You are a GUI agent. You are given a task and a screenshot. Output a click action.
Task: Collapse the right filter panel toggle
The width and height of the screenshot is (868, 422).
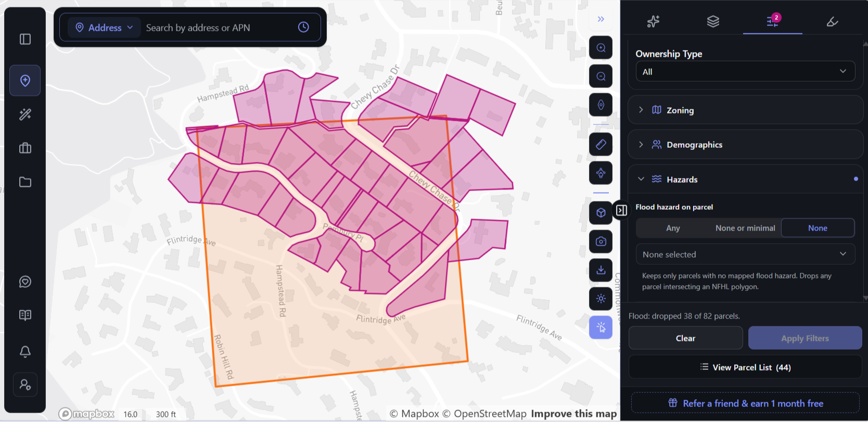pos(621,210)
